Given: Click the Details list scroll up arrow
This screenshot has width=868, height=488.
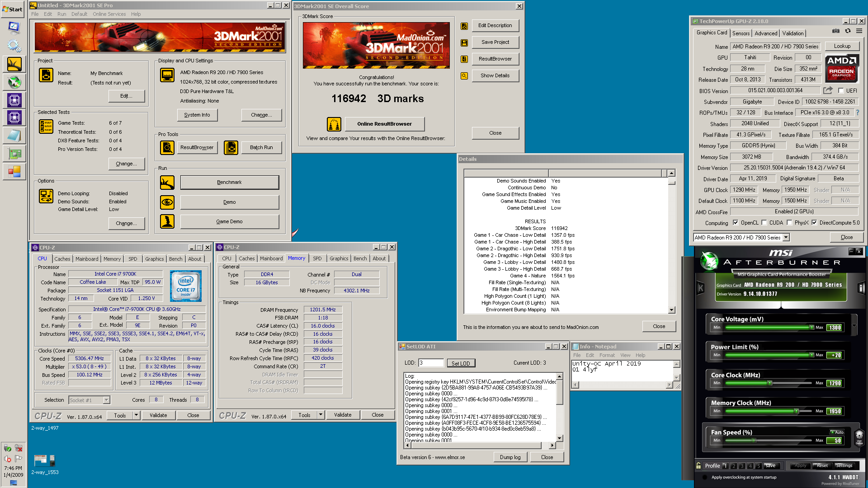Looking at the screenshot, I should click(x=672, y=173).
